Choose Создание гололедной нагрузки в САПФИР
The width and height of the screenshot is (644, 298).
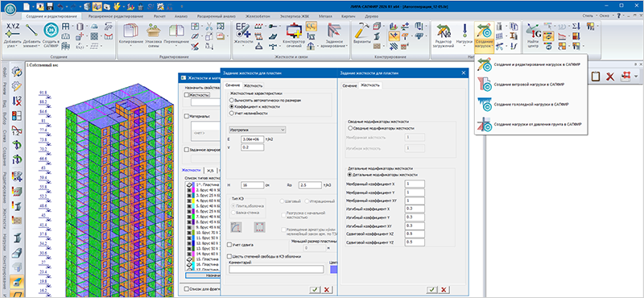pyautogui.click(x=531, y=105)
